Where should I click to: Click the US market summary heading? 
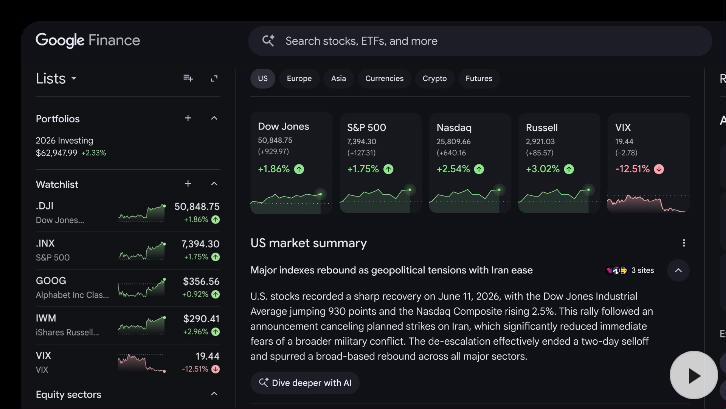(308, 243)
